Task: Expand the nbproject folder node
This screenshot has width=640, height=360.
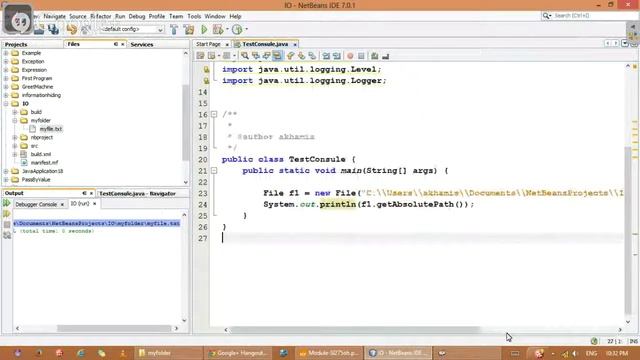Action: point(15,138)
